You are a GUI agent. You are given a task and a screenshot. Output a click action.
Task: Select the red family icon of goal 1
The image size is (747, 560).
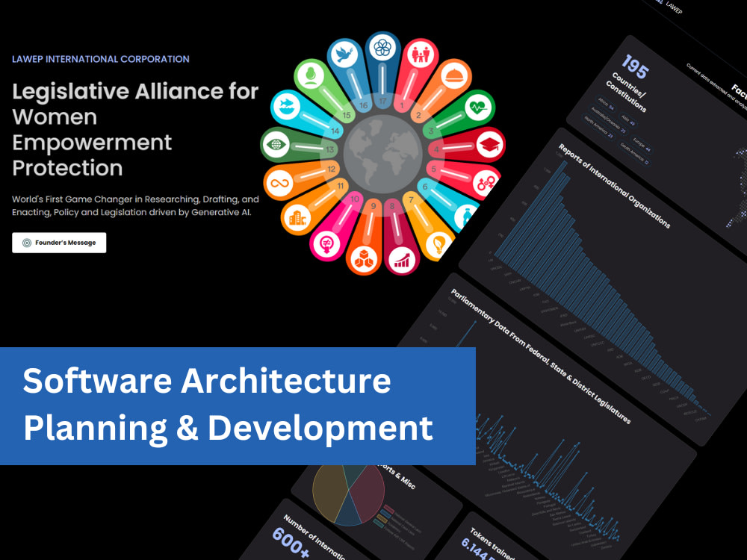(420, 55)
